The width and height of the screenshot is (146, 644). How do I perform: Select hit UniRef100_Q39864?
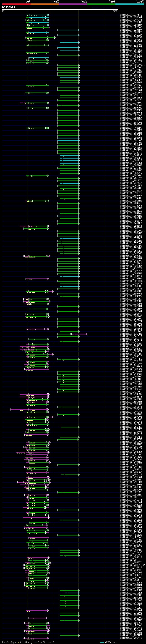(x=131, y=17)
